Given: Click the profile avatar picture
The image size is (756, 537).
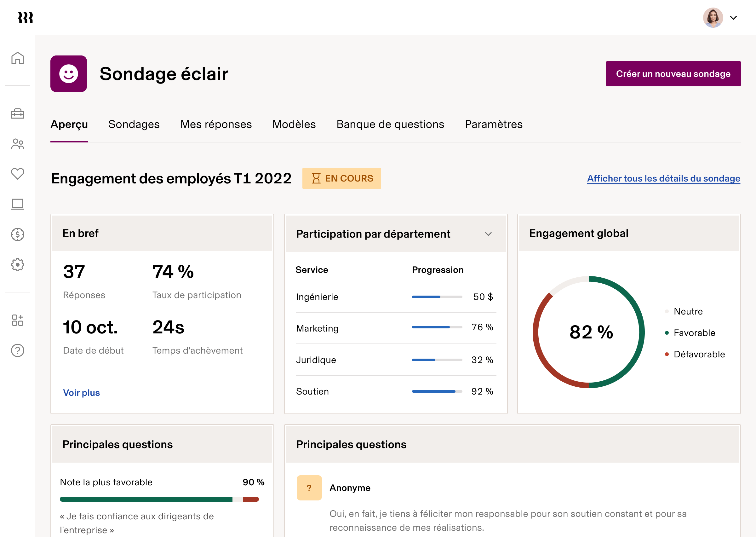Looking at the screenshot, I should (713, 18).
